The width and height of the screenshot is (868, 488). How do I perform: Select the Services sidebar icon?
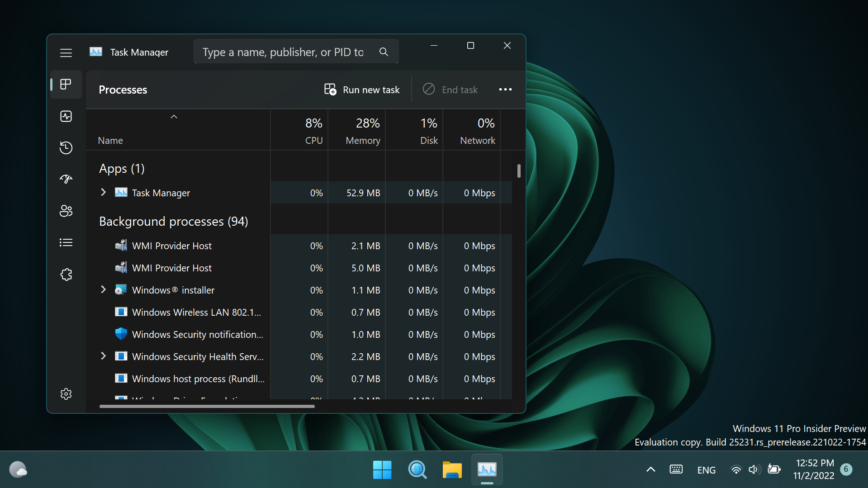66,274
